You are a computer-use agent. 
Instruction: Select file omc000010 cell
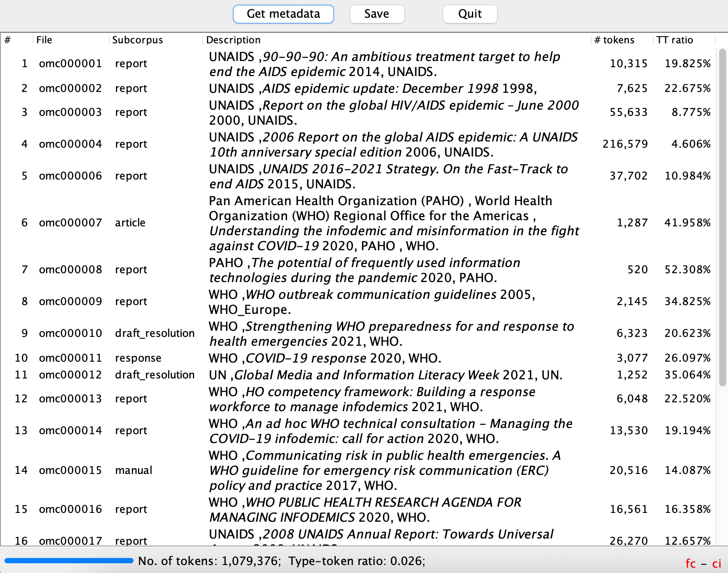coord(70,333)
